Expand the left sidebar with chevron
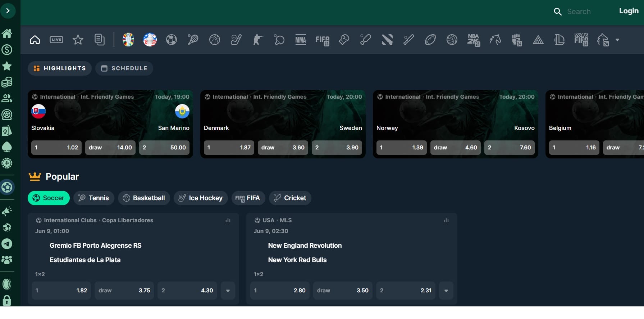The width and height of the screenshot is (644, 319). 8,11
